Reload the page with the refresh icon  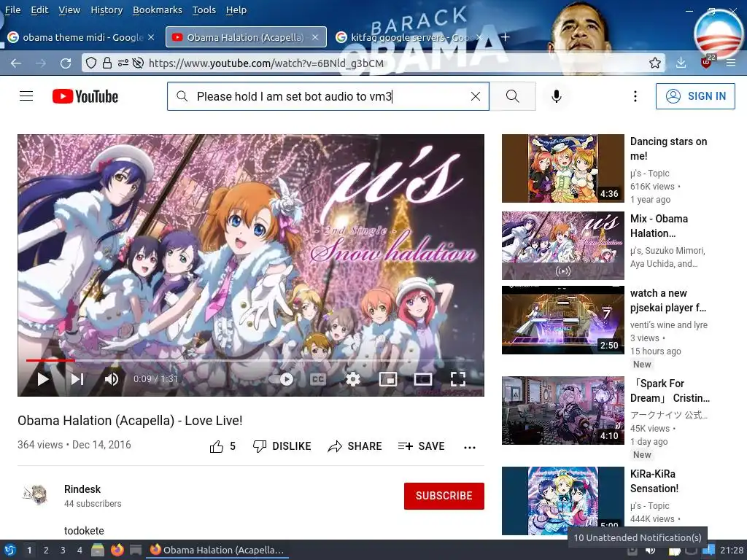pyautogui.click(x=66, y=63)
